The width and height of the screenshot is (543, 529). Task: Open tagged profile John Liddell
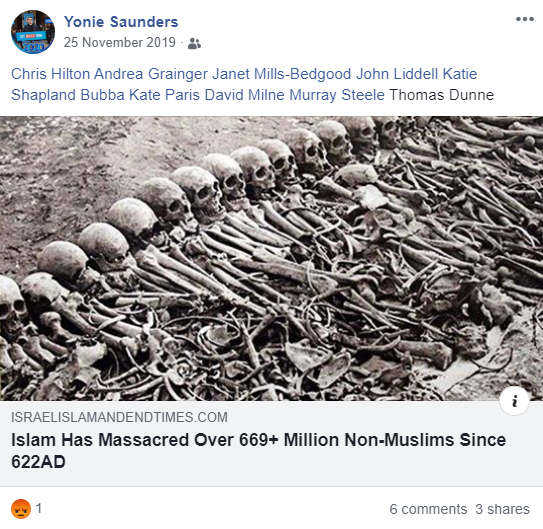[x=397, y=74]
